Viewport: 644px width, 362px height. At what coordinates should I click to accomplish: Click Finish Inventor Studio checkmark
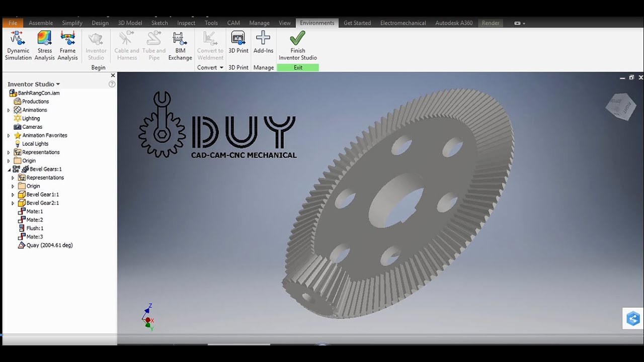tap(298, 46)
